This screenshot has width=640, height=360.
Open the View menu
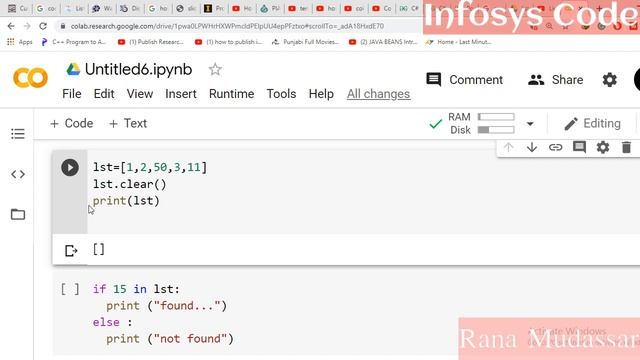140,94
